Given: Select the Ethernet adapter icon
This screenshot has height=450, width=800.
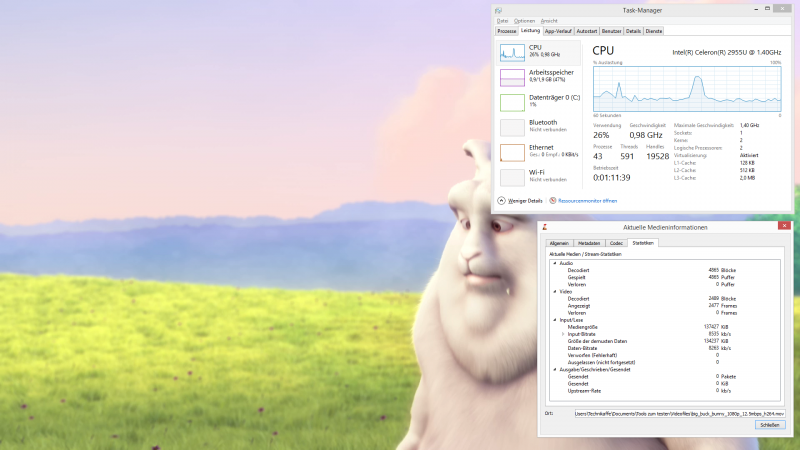Looking at the screenshot, I should [512, 153].
